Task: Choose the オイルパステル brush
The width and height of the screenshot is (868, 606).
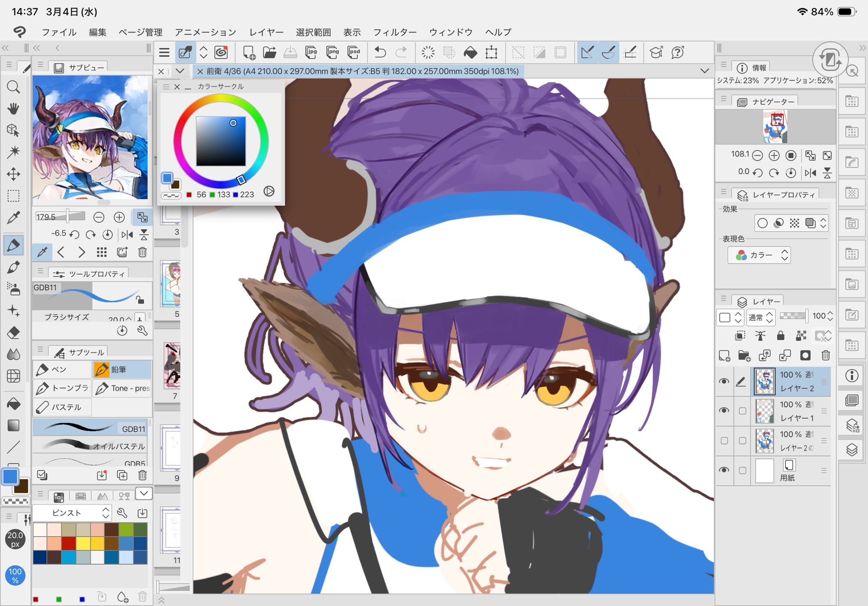Action: (90, 446)
